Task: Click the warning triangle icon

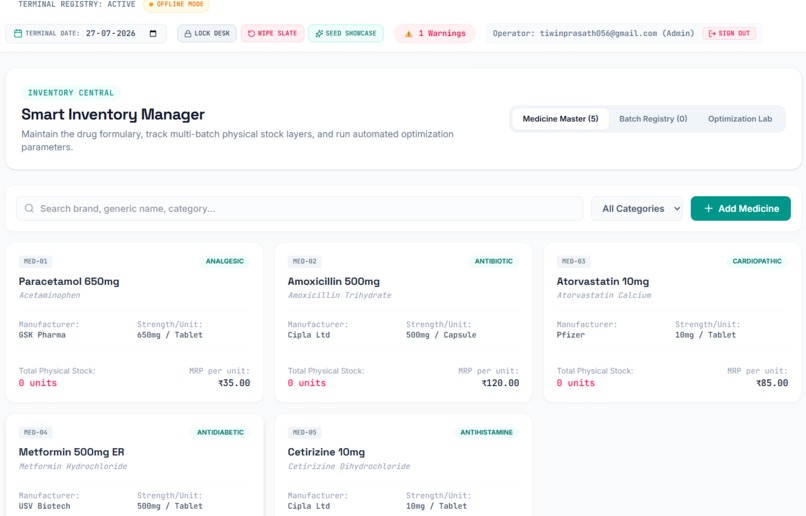Action: [409, 34]
